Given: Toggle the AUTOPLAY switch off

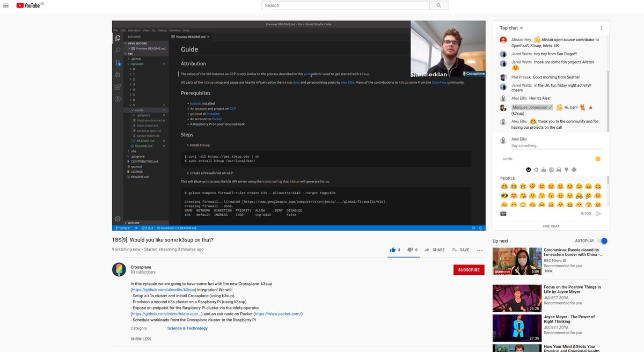Looking at the screenshot, I should click(603, 241).
